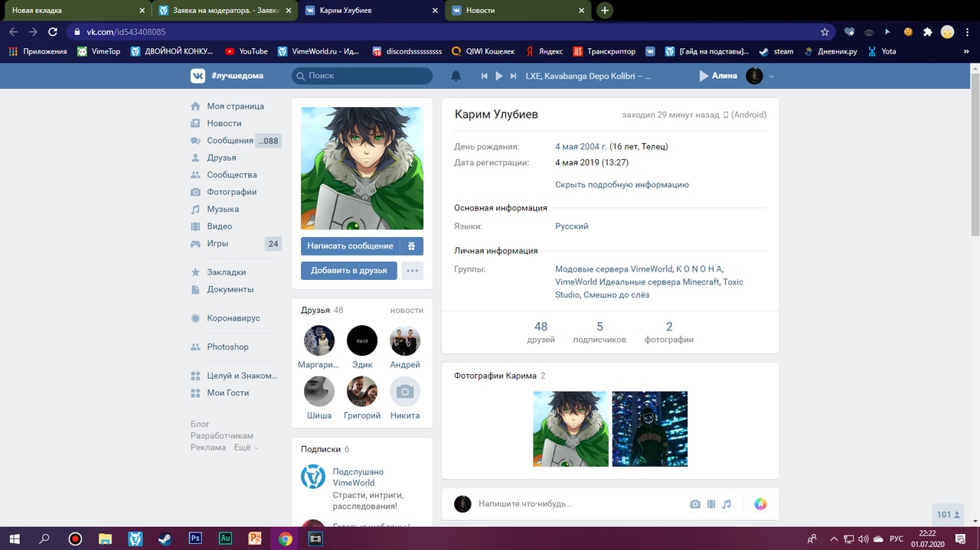The height and width of the screenshot is (550, 980).
Task: Switch to Новости browser tab
Action: pyautogui.click(x=521, y=11)
